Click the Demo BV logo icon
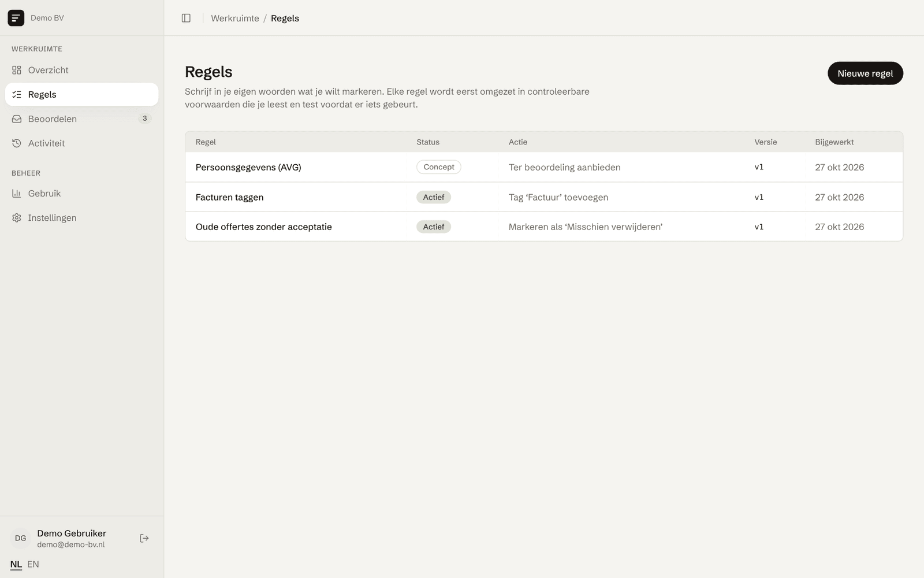Viewport: 924px width, 578px height. tap(16, 18)
